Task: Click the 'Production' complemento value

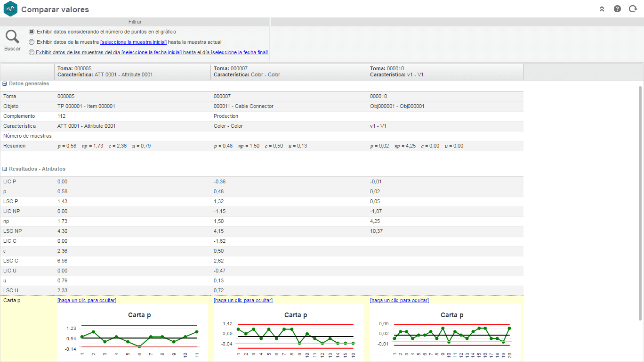Action: pos(226,116)
